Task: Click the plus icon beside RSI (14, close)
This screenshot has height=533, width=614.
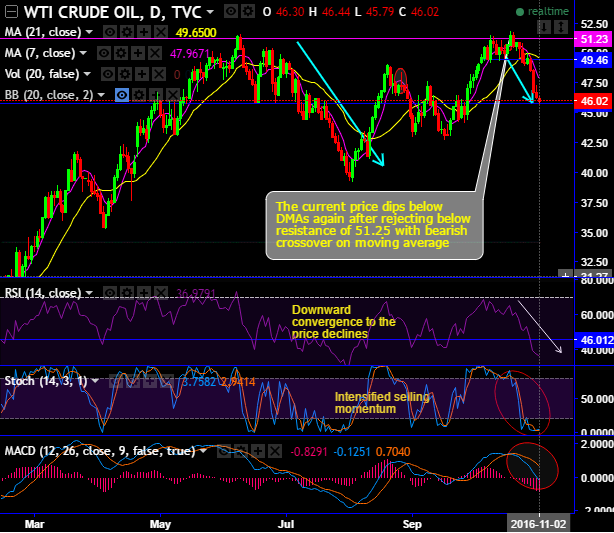Action: [x=144, y=293]
